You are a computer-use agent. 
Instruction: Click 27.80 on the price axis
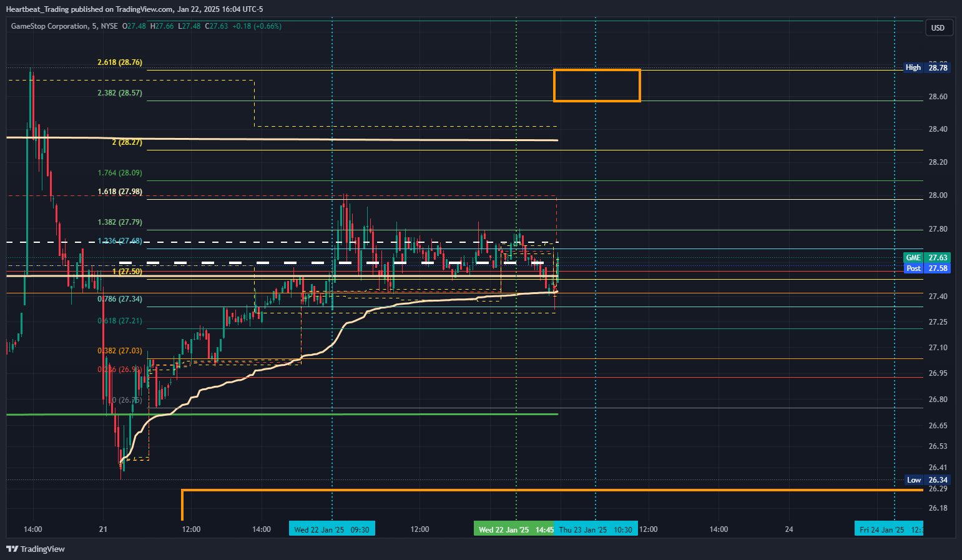pyautogui.click(x=938, y=229)
